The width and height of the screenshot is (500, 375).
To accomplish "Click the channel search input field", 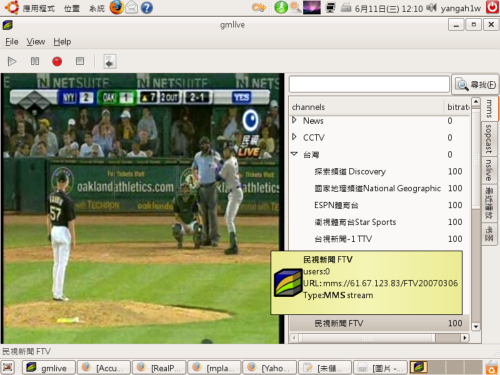I will pos(369,84).
